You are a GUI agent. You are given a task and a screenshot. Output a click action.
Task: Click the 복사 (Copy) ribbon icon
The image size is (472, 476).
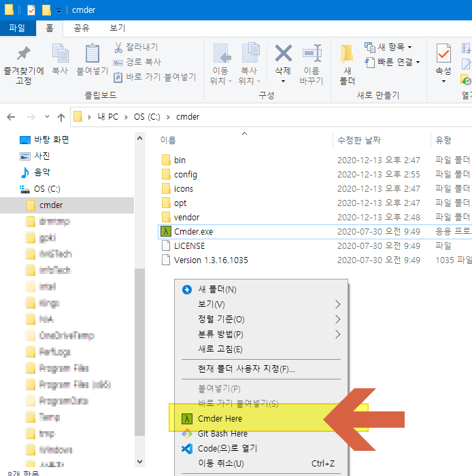pyautogui.click(x=60, y=60)
